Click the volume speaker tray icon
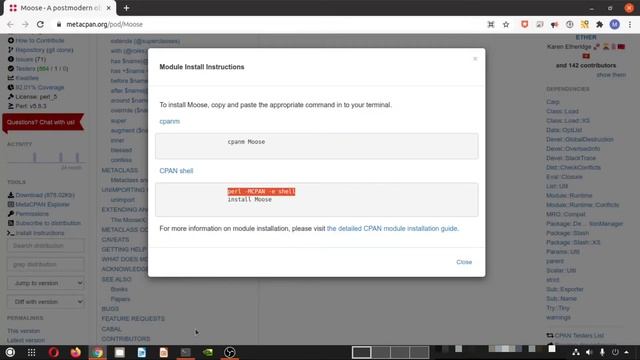The height and width of the screenshot is (360, 640). (x=589, y=352)
